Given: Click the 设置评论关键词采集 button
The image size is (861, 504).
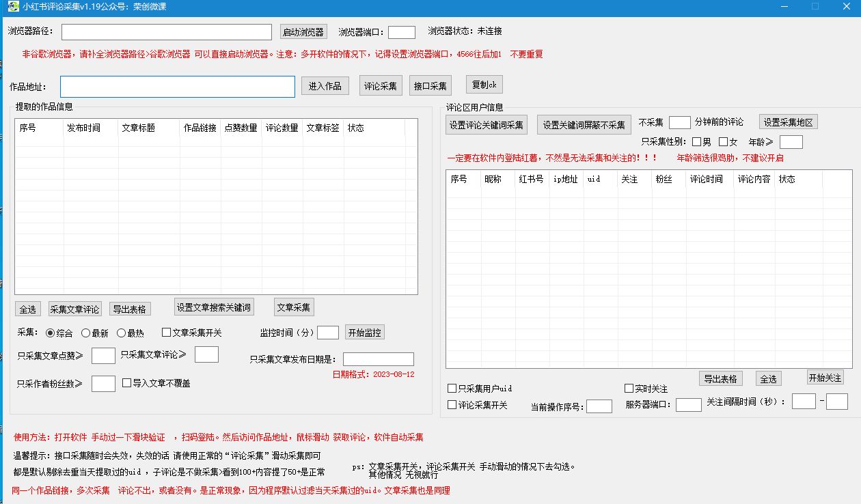Looking at the screenshot, I should click(487, 125).
